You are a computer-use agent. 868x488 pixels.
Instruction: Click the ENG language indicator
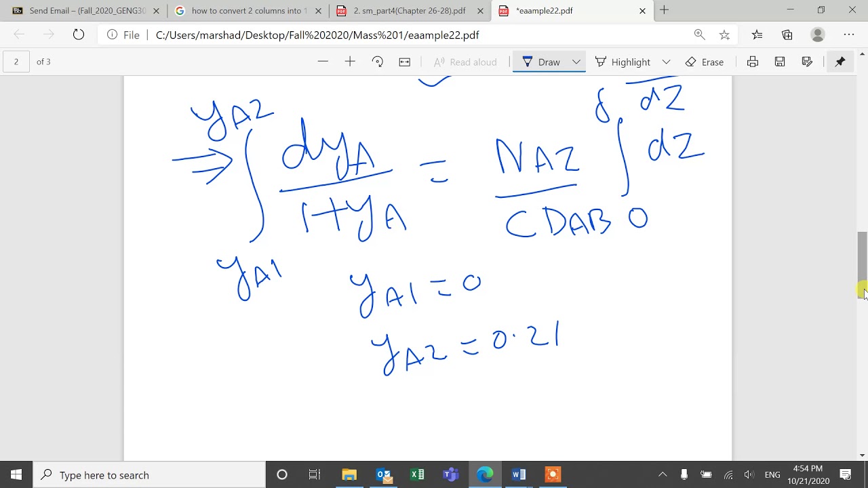click(x=772, y=474)
